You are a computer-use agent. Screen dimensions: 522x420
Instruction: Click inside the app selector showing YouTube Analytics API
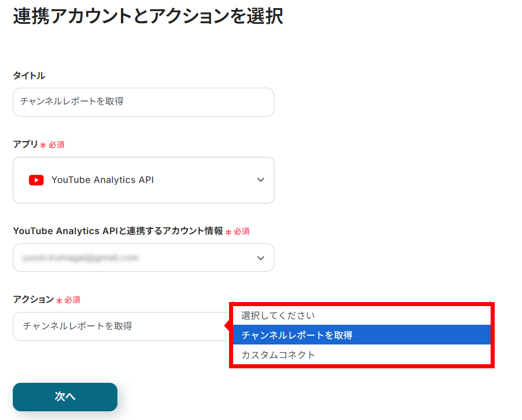[143, 180]
